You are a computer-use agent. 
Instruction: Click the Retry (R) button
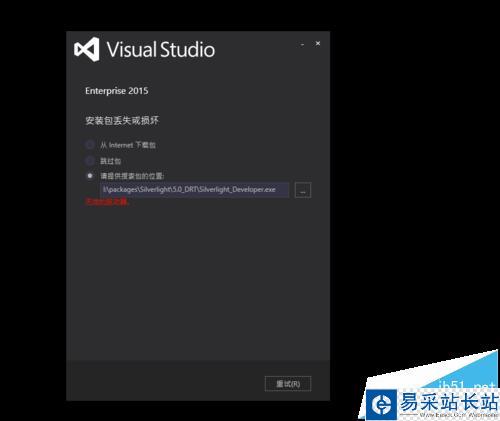coord(288,384)
